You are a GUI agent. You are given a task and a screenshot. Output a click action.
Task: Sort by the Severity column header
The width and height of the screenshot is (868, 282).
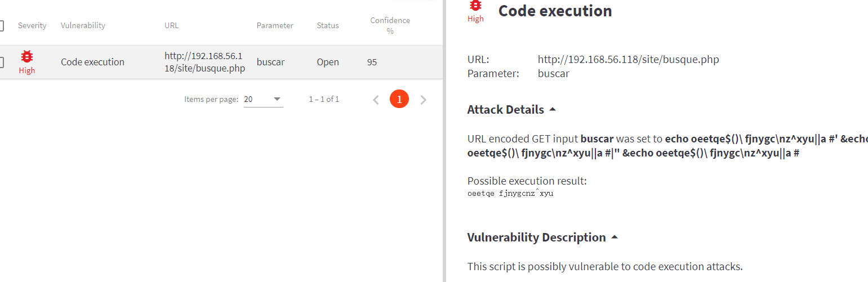pyautogui.click(x=32, y=25)
